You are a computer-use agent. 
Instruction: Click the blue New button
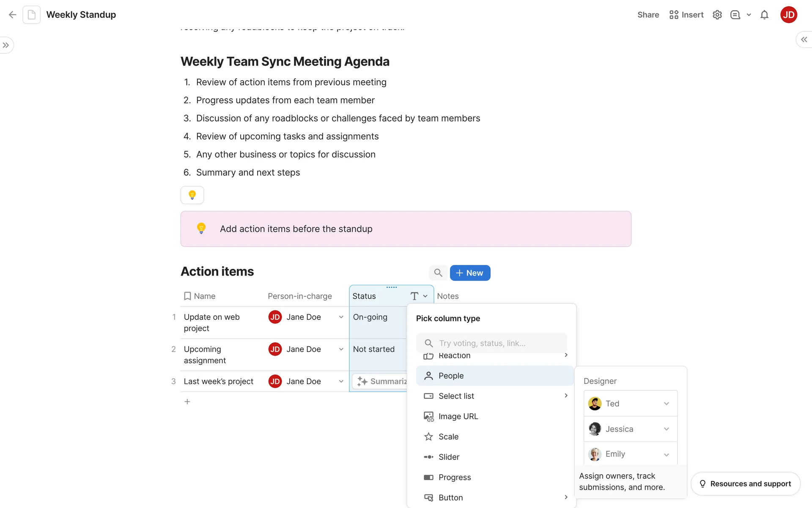point(470,273)
